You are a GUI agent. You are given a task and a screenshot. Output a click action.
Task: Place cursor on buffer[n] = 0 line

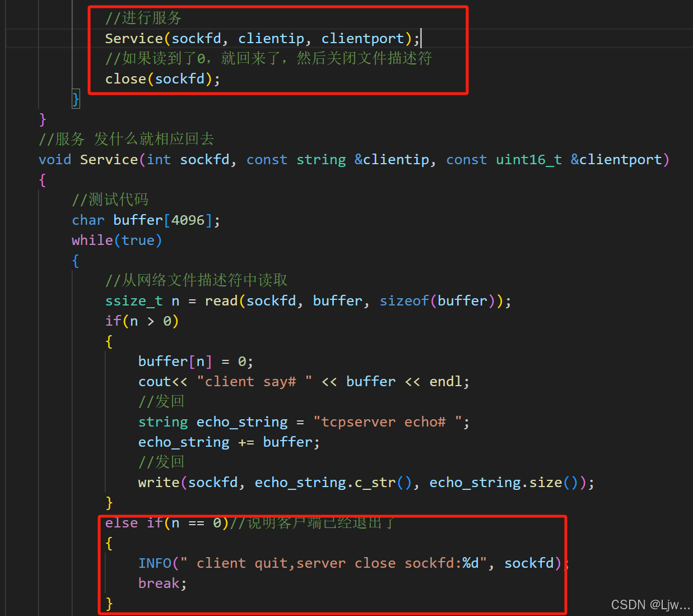click(195, 362)
